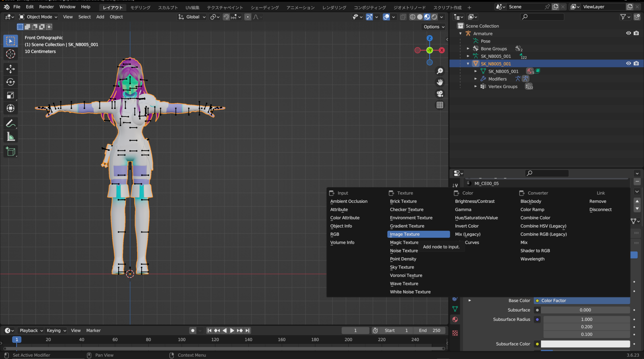
Task: Select the Rotate tool
Action: coord(10,82)
